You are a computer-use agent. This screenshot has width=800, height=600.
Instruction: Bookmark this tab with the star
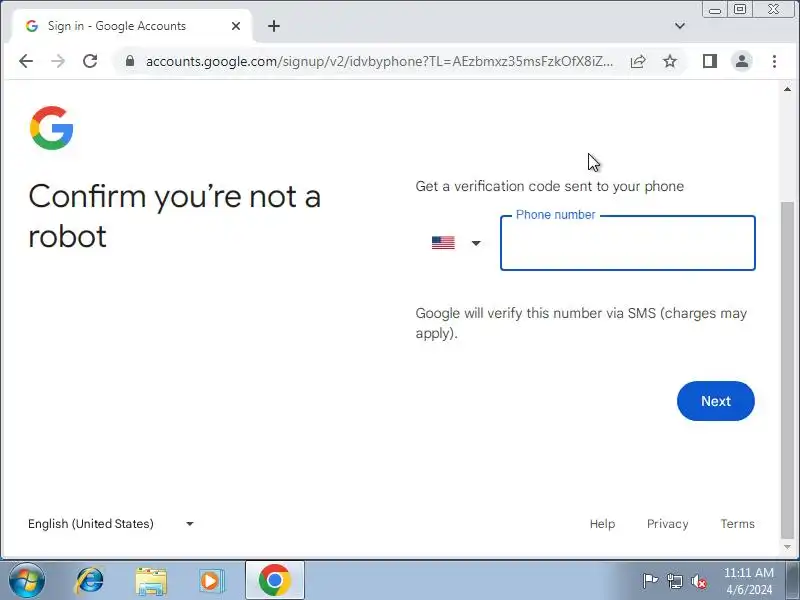pyautogui.click(x=670, y=62)
